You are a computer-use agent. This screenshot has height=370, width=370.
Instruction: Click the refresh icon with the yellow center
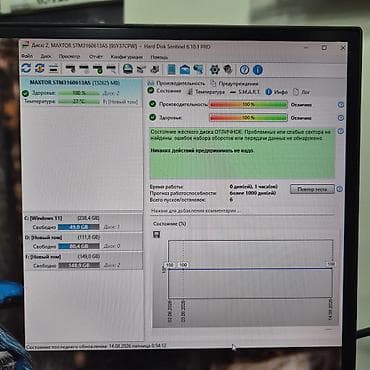[40, 69]
